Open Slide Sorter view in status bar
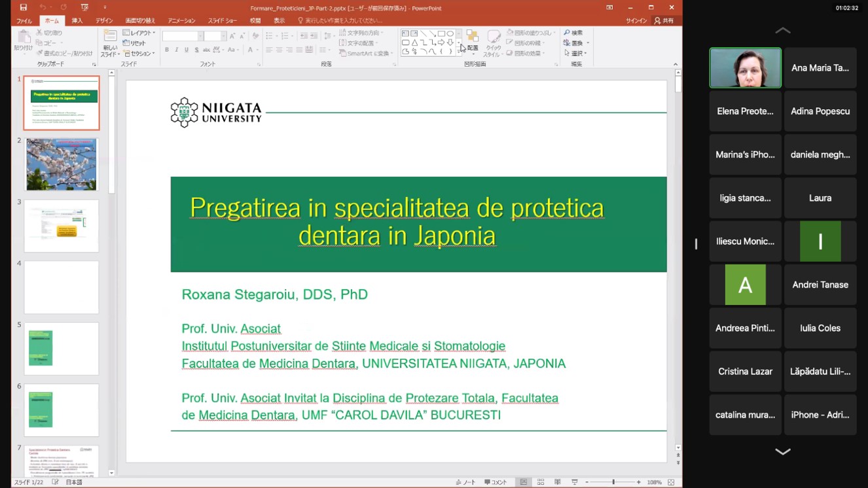This screenshot has width=868, height=488. [541, 482]
